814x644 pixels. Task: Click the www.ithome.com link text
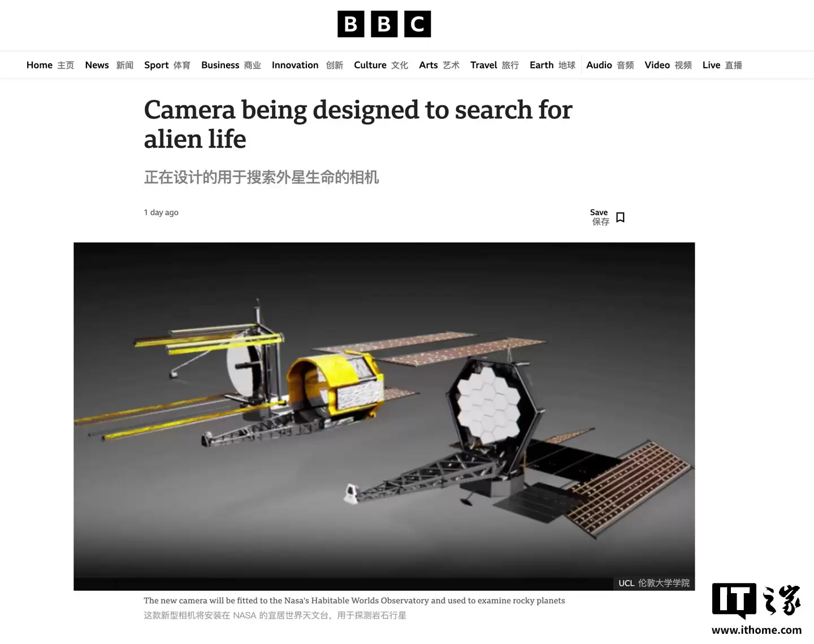[x=756, y=630]
